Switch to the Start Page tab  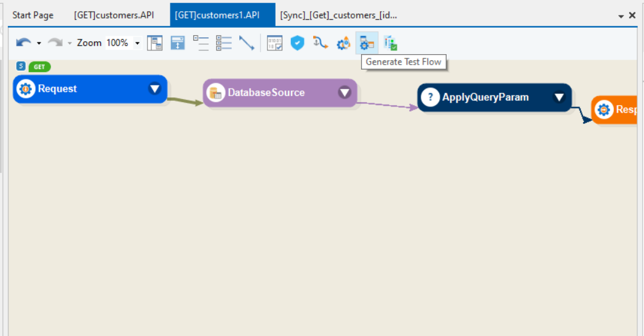(x=33, y=15)
